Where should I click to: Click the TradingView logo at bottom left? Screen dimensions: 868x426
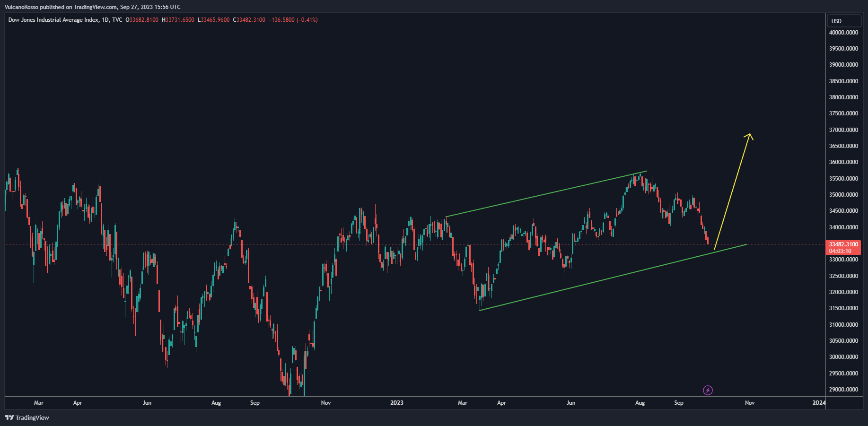27,417
